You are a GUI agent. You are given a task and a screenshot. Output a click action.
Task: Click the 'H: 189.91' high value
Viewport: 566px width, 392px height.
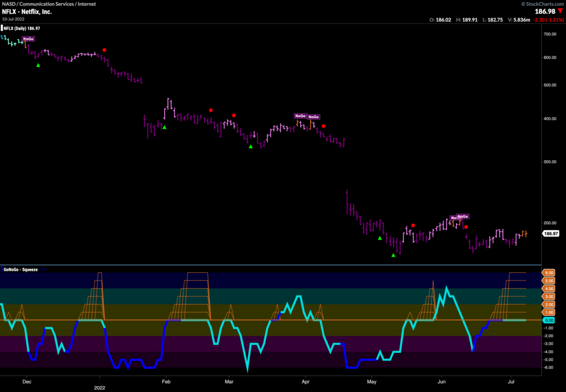pyautogui.click(x=467, y=20)
